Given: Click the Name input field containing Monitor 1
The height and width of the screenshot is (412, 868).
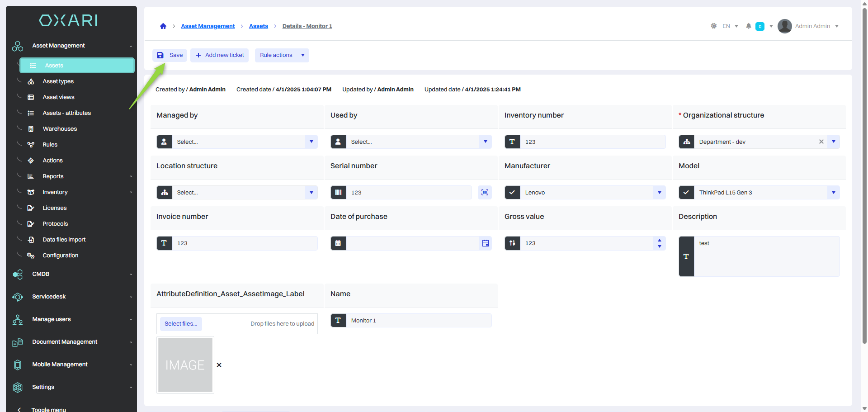Looking at the screenshot, I should (418, 321).
